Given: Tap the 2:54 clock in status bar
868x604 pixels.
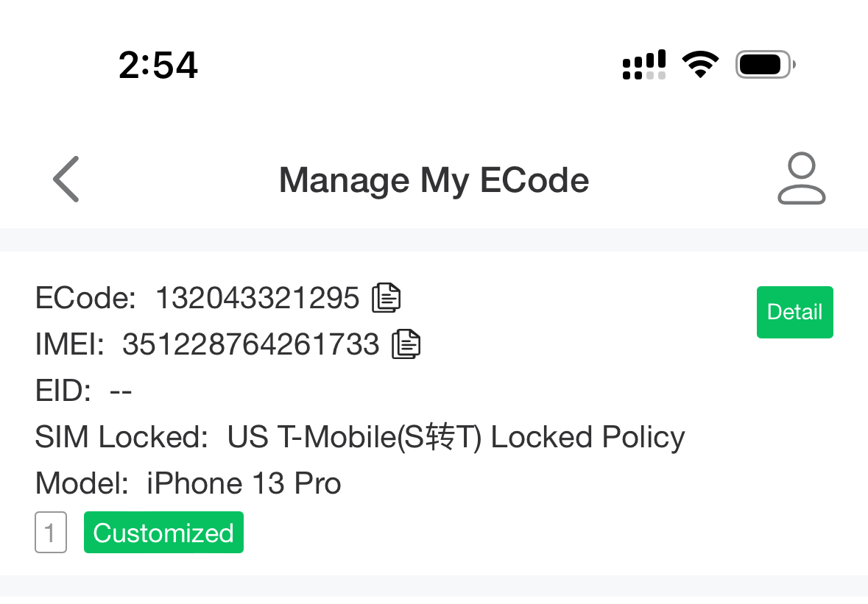Looking at the screenshot, I should click(158, 66).
